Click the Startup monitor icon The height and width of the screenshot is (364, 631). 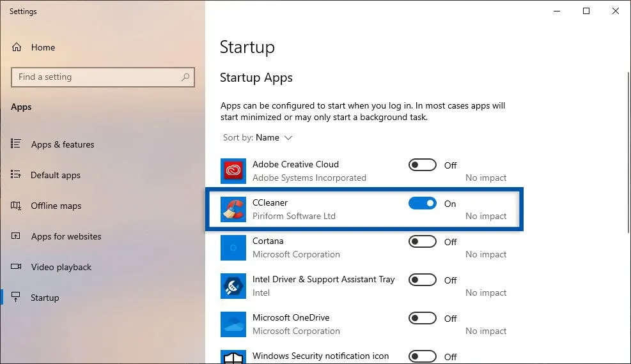16,297
